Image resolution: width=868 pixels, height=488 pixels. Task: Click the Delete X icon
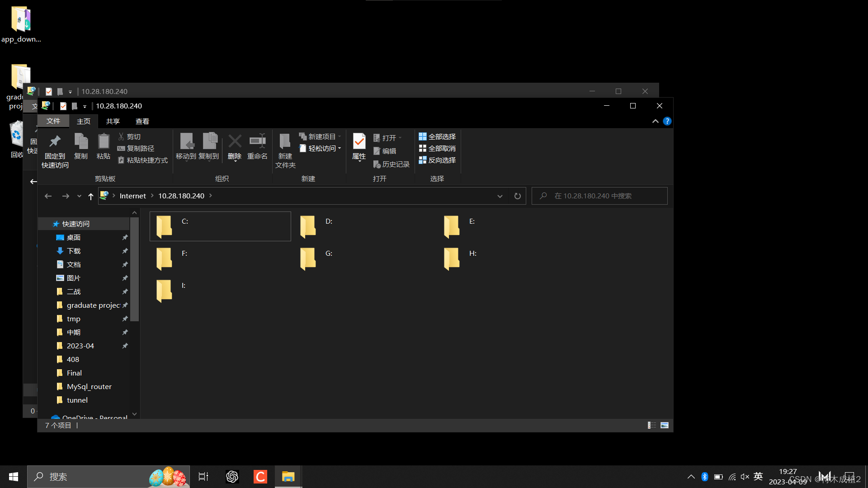tap(235, 142)
